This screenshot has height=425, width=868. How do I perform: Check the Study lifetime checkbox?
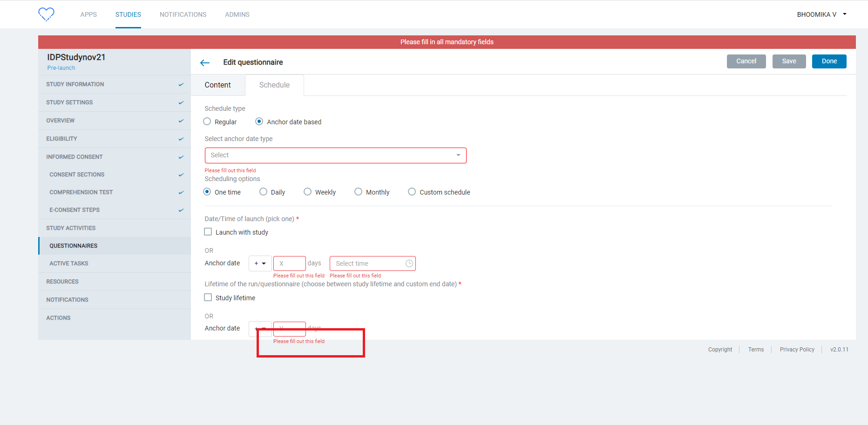[x=208, y=297]
